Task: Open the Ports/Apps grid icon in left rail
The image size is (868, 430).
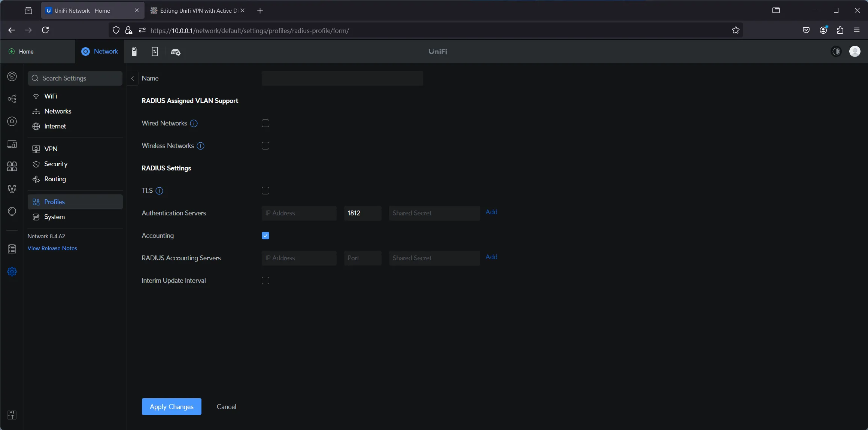Action: 12,166
